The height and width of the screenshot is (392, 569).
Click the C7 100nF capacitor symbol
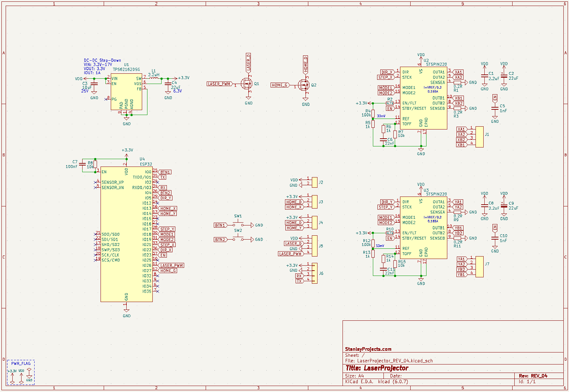click(83, 164)
